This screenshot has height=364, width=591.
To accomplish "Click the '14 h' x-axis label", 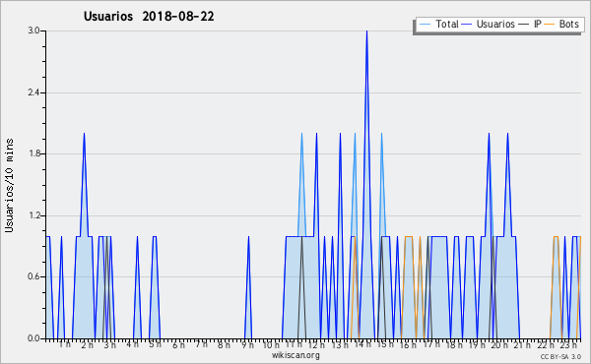I will [362, 344].
